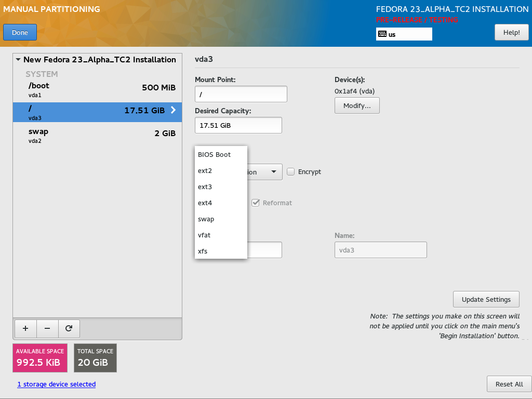
Task: Select ext3 in the file system list
Action: 221,187
